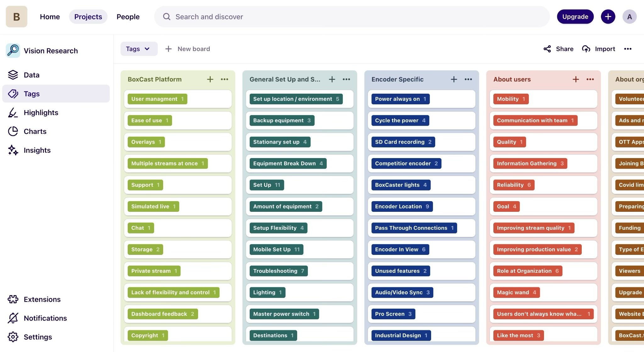This screenshot has width=644, height=352.
Task: Open page-level more options ellipsis
Action: click(628, 49)
